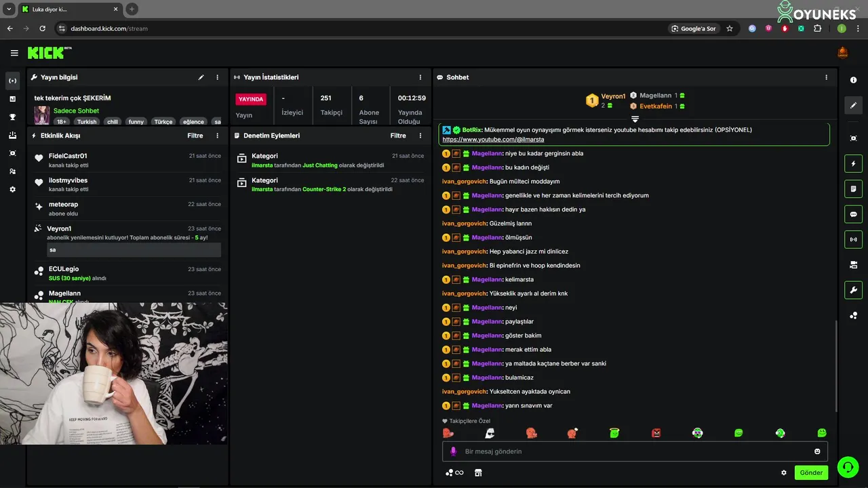Open the shop icon below chat input
The height and width of the screenshot is (488, 868).
pos(478,473)
